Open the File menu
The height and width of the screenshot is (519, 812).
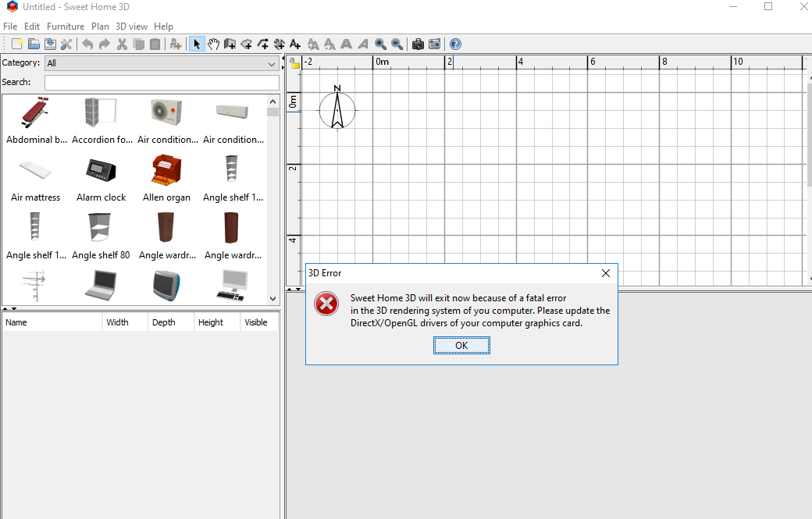10,27
